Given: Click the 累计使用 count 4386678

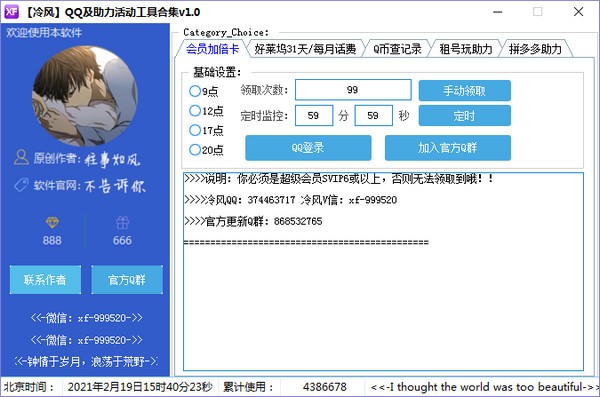Looking at the screenshot, I should 324,387.
